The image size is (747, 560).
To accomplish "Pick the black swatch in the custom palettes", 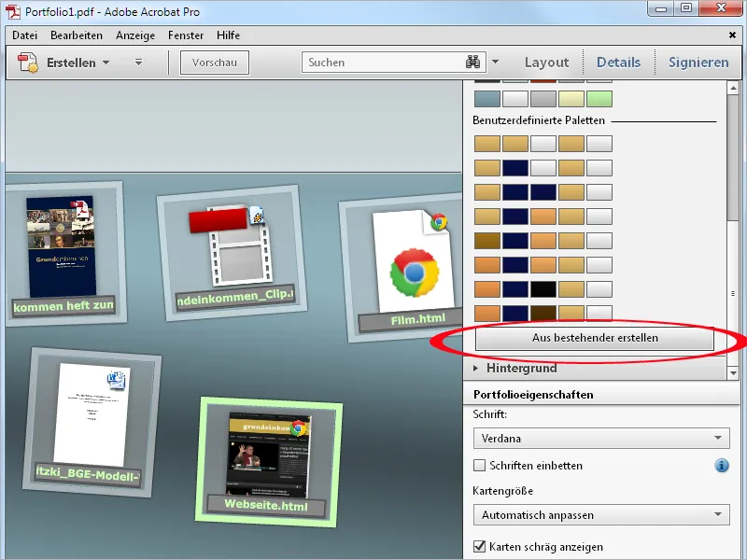I will (543, 289).
